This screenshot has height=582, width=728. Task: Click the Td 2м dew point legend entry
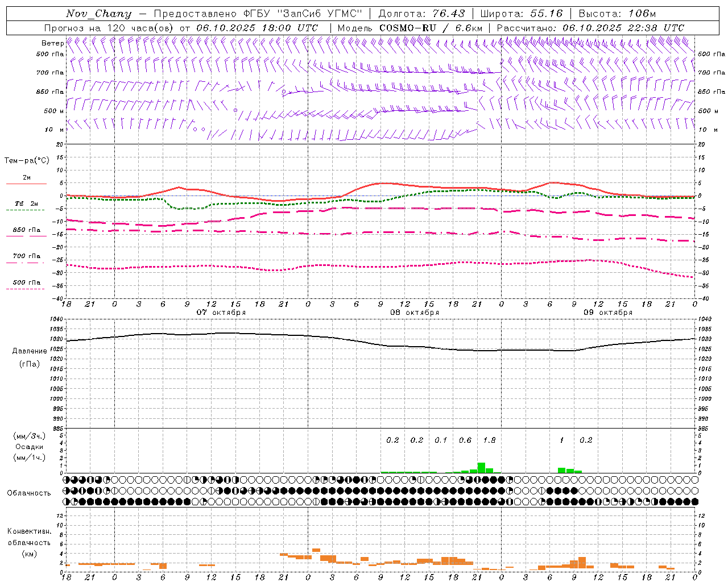pos(27,203)
